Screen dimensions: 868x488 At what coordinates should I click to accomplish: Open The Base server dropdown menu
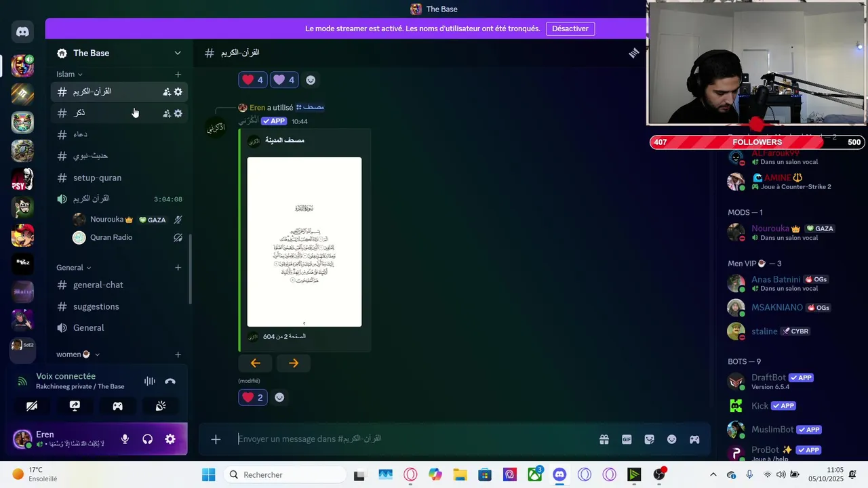(178, 53)
